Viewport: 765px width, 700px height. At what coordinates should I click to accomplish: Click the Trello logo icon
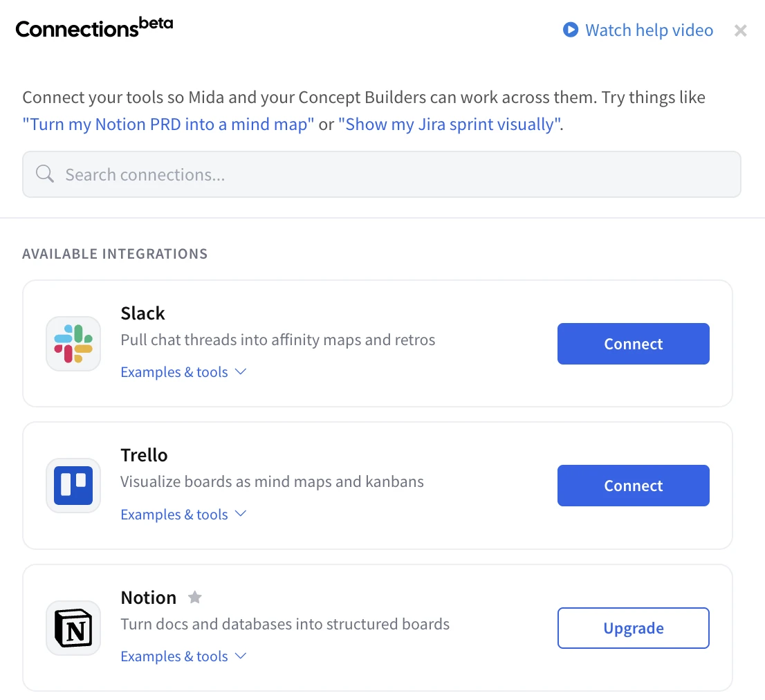coord(73,486)
